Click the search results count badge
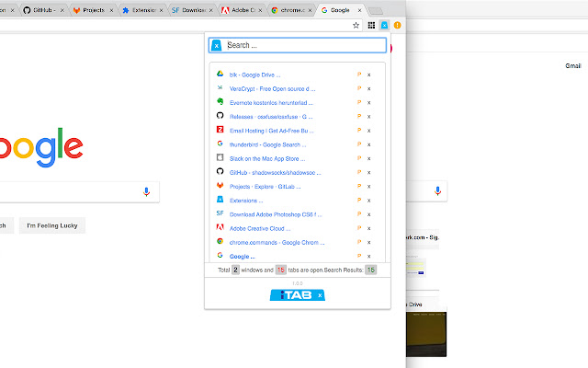Viewport: 588px width, 368px height. 371,270
